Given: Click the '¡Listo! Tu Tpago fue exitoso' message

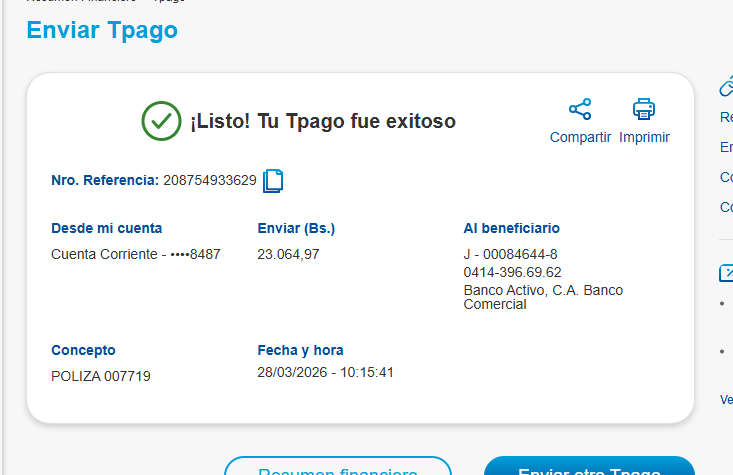Looking at the screenshot, I should tap(323, 121).
